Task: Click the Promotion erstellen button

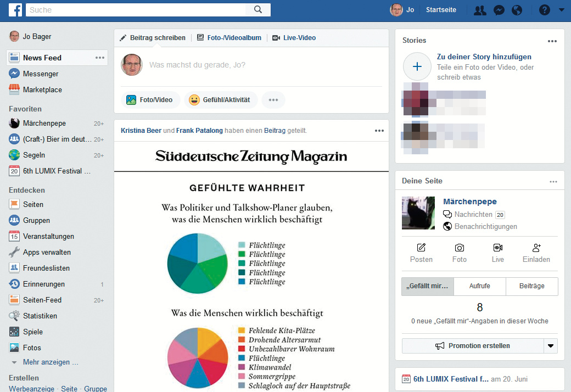Action: 473,346
